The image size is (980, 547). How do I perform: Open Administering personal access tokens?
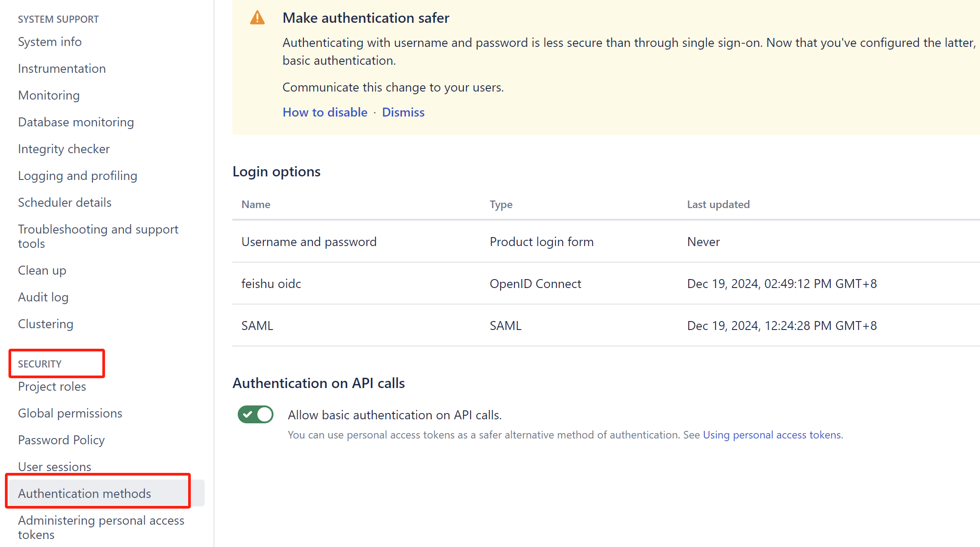coord(101,527)
